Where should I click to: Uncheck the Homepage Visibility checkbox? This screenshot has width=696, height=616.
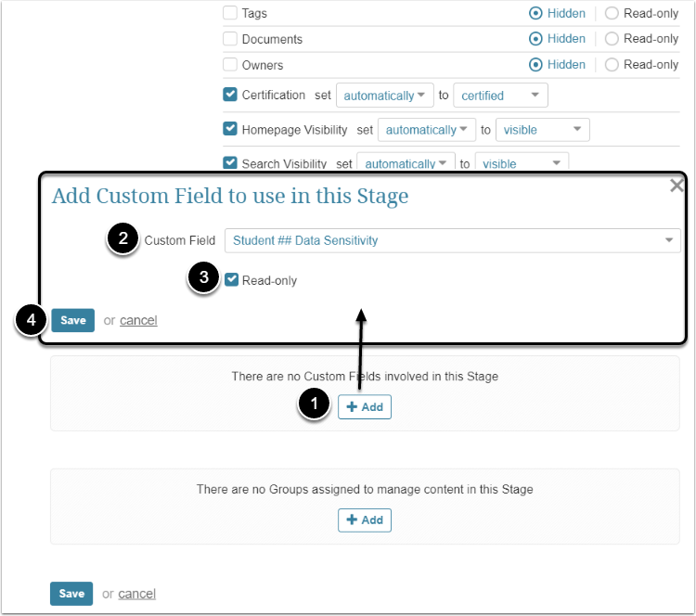coord(230,129)
